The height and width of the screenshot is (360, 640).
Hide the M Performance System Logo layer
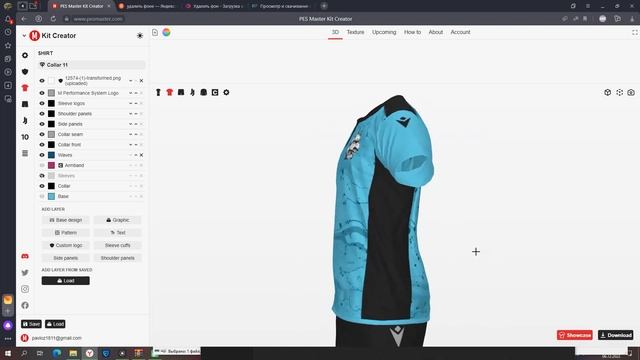42,93
